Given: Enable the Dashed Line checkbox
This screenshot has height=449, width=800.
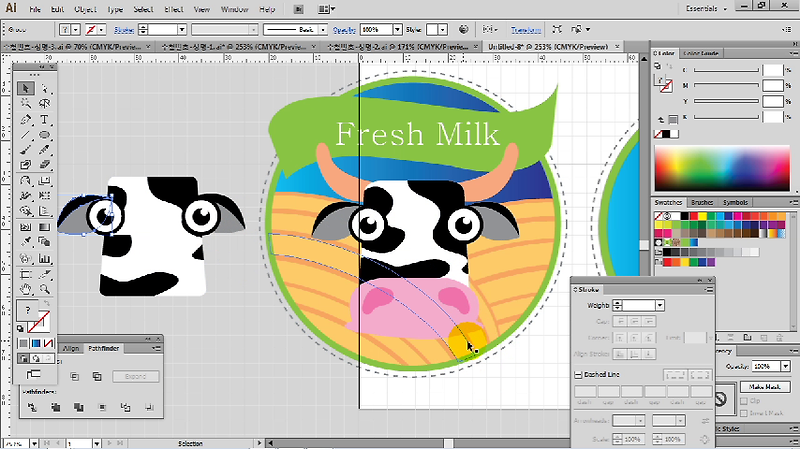Looking at the screenshot, I should [x=578, y=375].
